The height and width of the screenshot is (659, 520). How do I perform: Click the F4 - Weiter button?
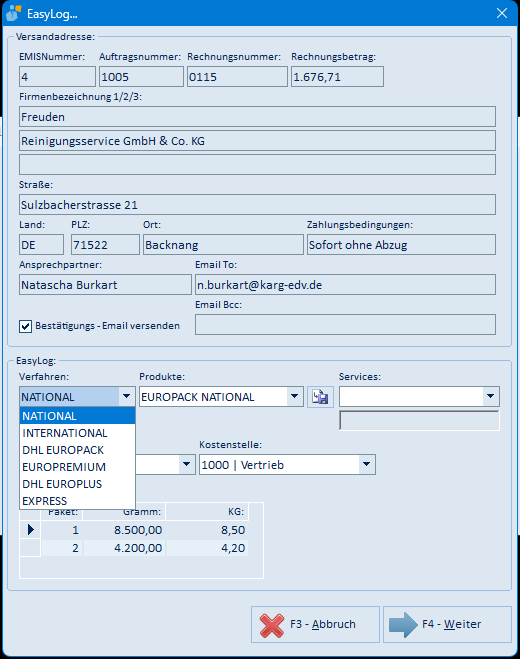[x=447, y=625]
